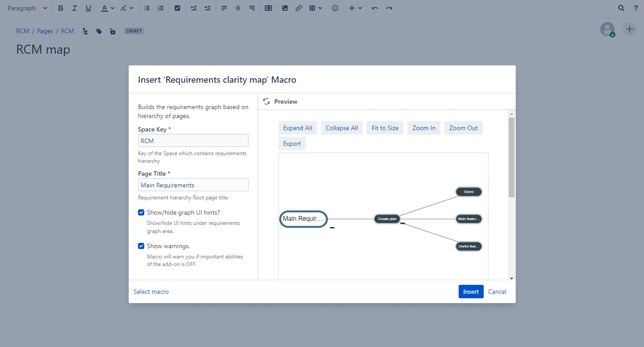Open the editor search icon

pos(621,8)
